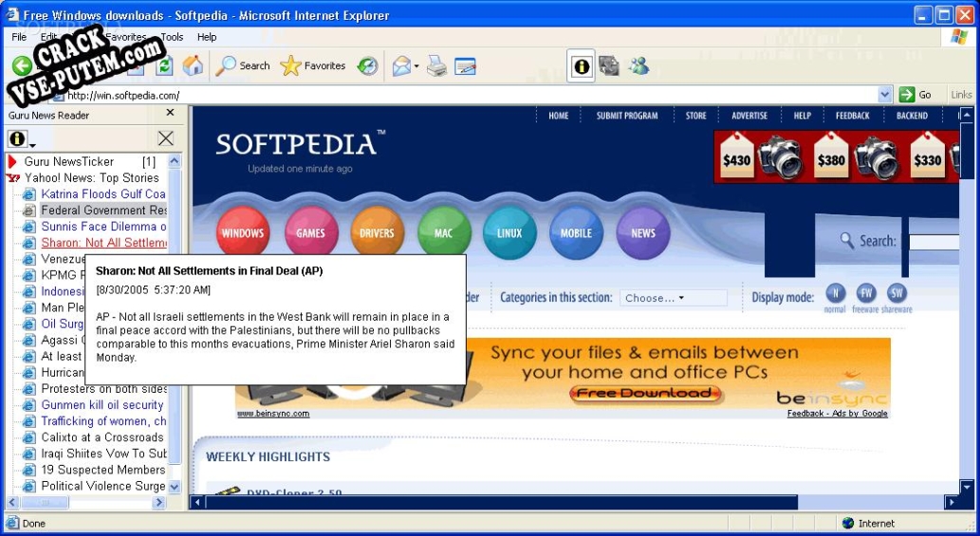Go to the Home page icon

pyautogui.click(x=193, y=65)
